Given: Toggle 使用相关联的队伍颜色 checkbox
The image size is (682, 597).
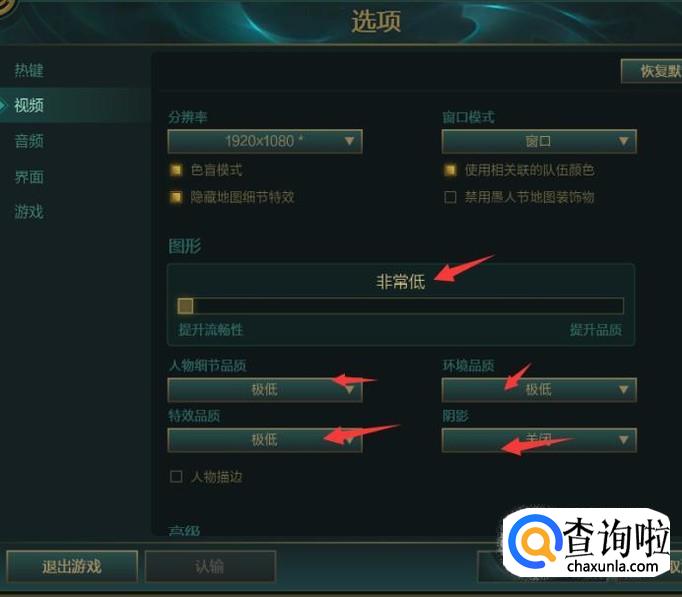Looking at the screenshot, I should tap(450, 170).
